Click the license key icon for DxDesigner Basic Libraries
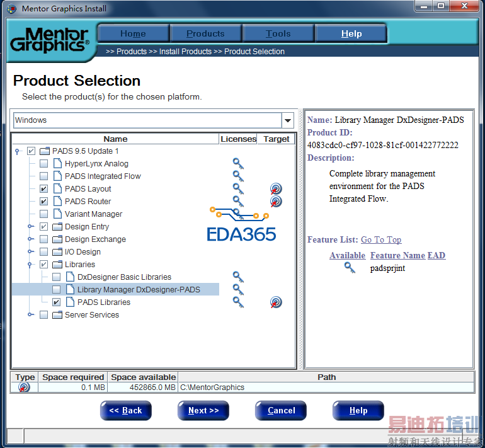 pyautogui.click(x=238, y=277)
